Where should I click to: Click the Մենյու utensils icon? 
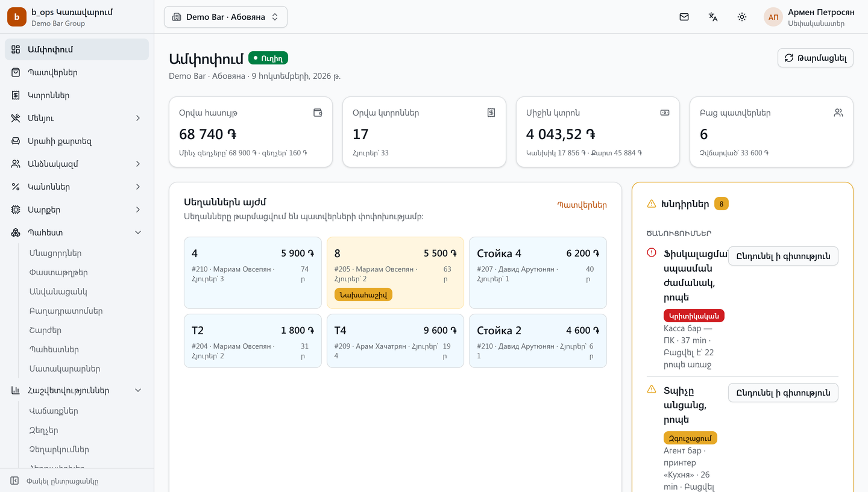pos(16,118)
